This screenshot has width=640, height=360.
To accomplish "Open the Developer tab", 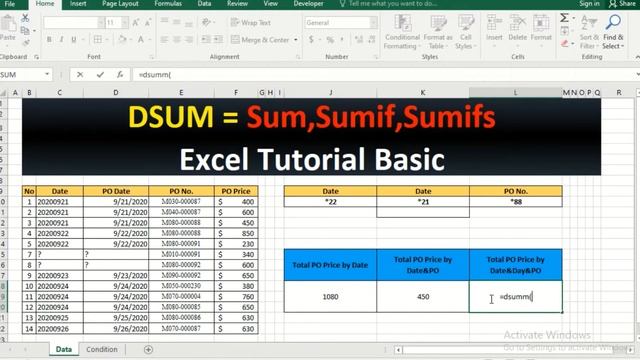I will pyautogui.click(x=308, y=4).
